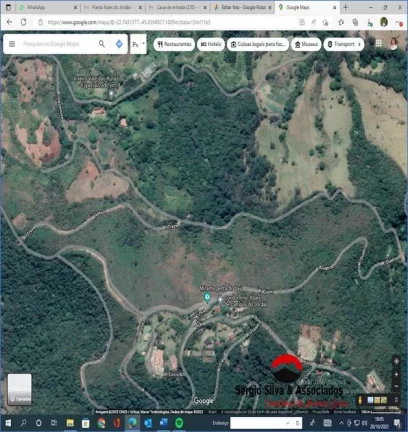
Task: Close the Google Maps tab
Action: pyautogui.click(x=334, y=7)
